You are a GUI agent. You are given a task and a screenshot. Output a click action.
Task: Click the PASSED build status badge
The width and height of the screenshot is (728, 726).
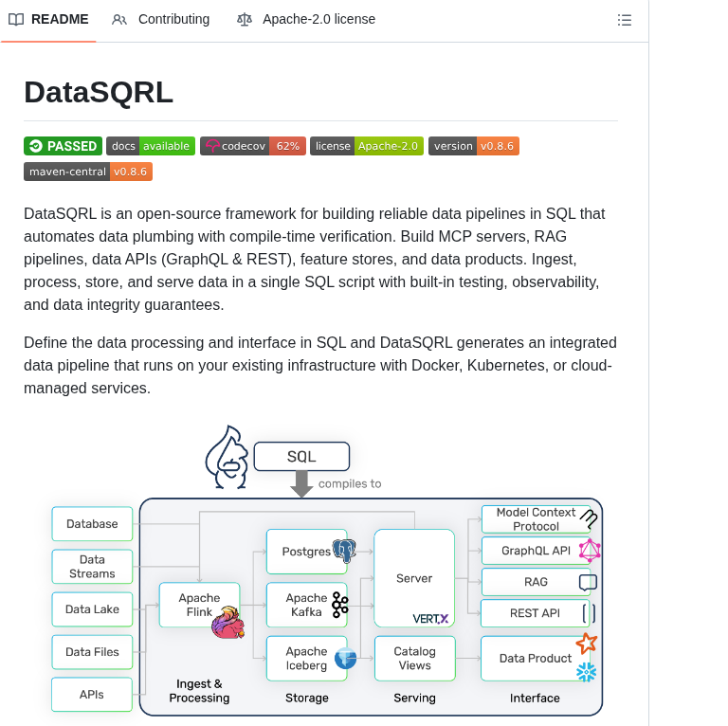[x=63, y=146]
